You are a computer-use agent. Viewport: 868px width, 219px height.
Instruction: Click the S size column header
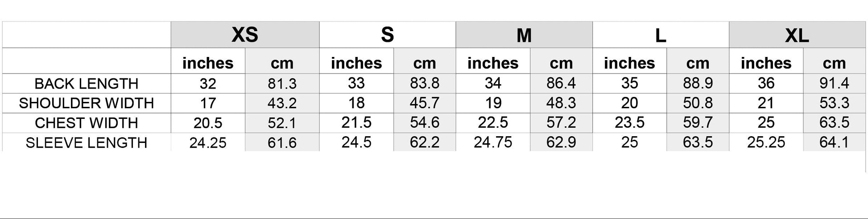click(x=387, y=35)
